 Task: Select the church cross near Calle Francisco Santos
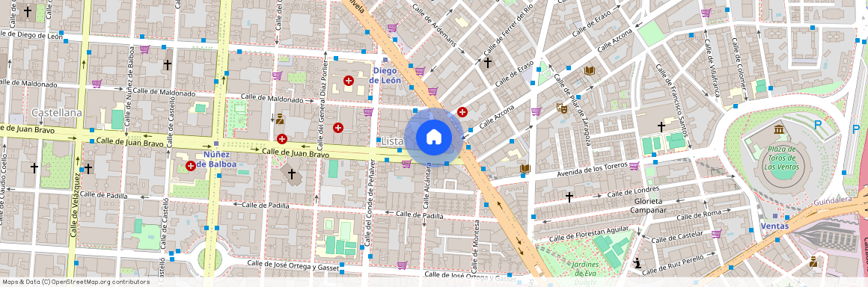click(661, 126)
